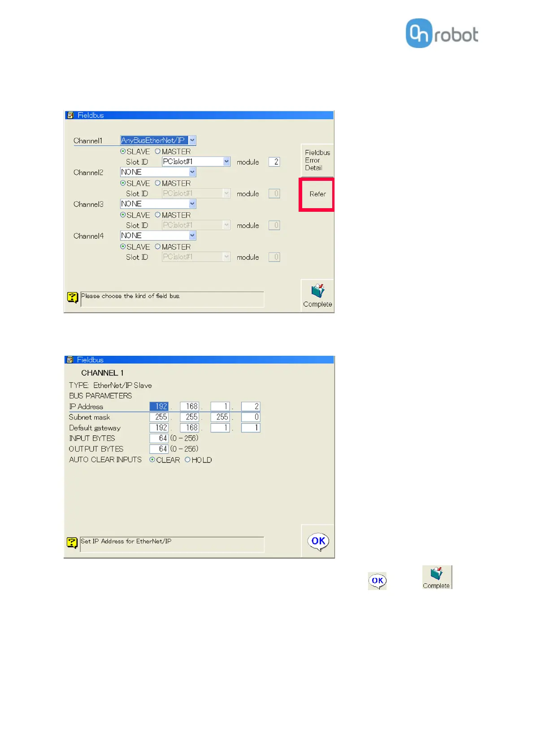
Task: Click the Channel2 module number field
Action: pyautogui.click(x=274, y=194)
